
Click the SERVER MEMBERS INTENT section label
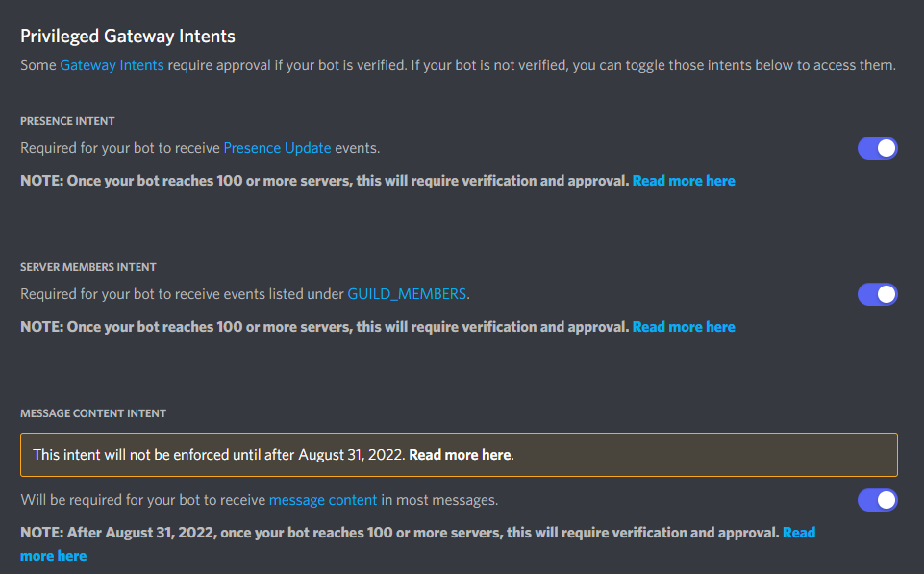coord(88,267)
